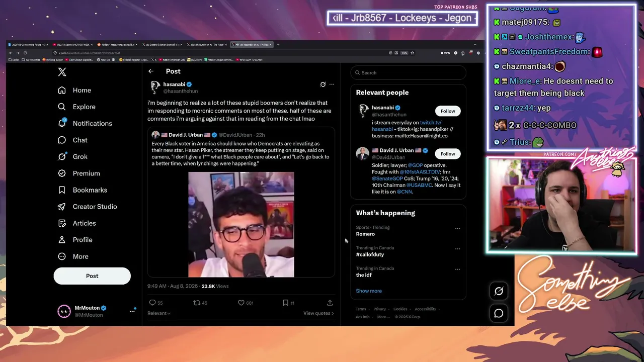644x362 pixels.
Task: Open the @GOP mention in Urban's bio
Action: click(415, 165)
